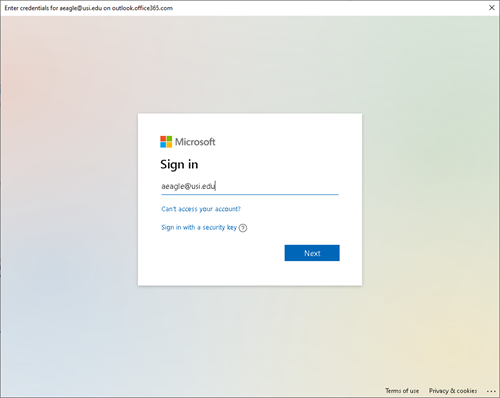
Task: Open the Privacy & cookies link
Action: coord(453,391)
